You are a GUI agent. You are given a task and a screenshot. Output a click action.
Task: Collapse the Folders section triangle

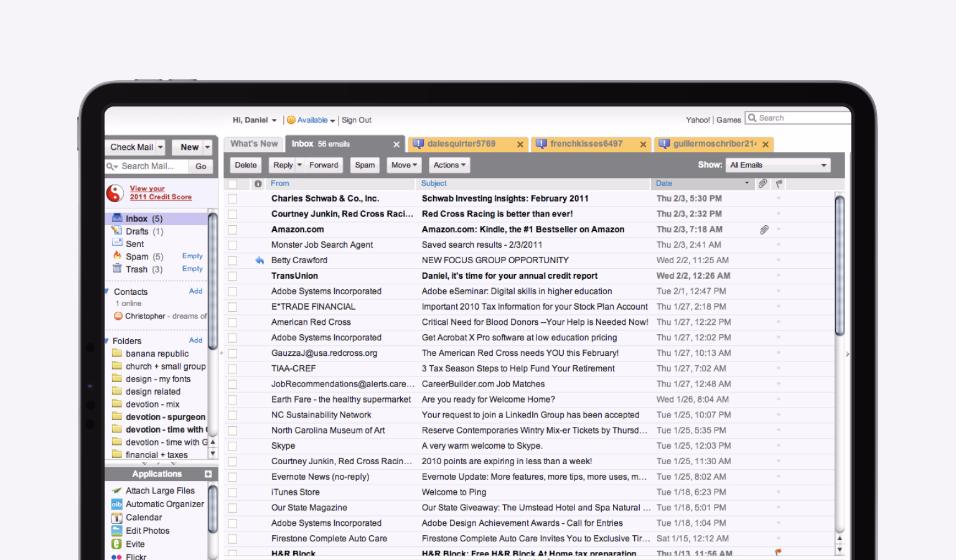point(107,341)
